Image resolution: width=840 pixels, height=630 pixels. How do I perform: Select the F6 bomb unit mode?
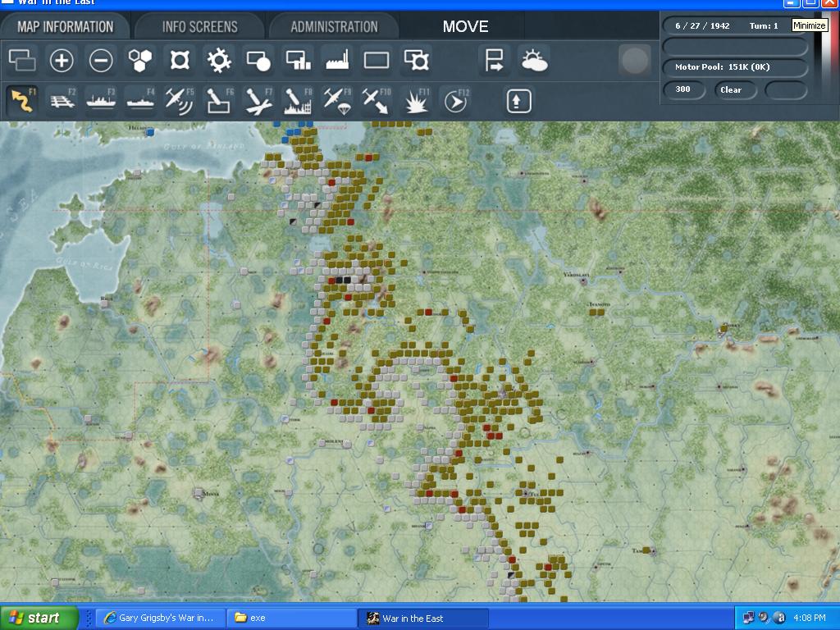point(219,101)
